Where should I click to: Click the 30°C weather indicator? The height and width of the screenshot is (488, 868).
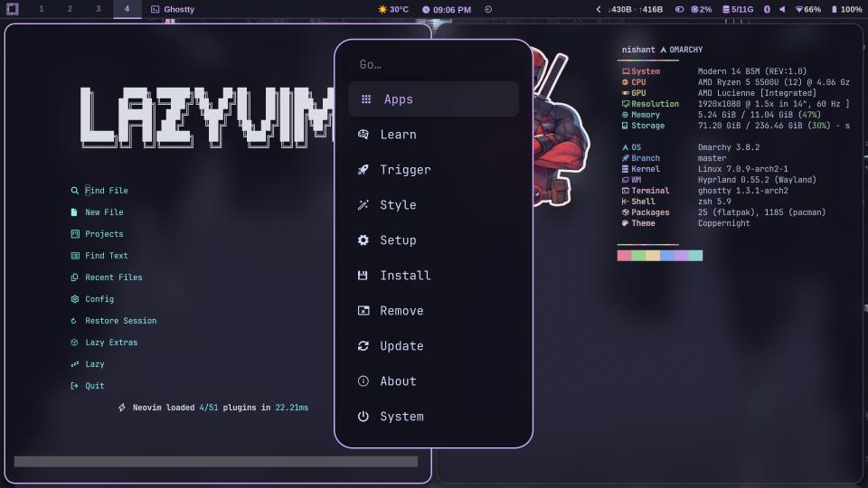point(393,9)
